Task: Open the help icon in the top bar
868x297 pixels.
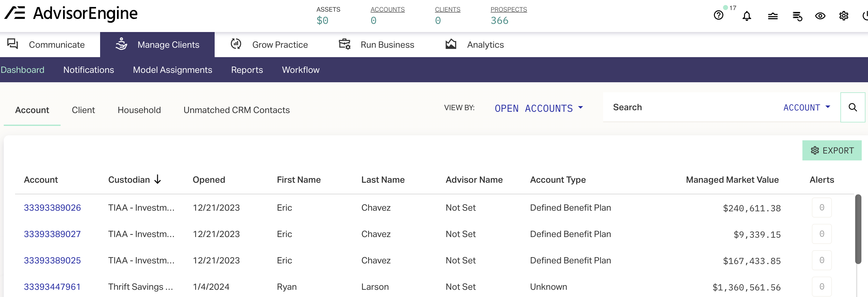Action: click(718, 15)
